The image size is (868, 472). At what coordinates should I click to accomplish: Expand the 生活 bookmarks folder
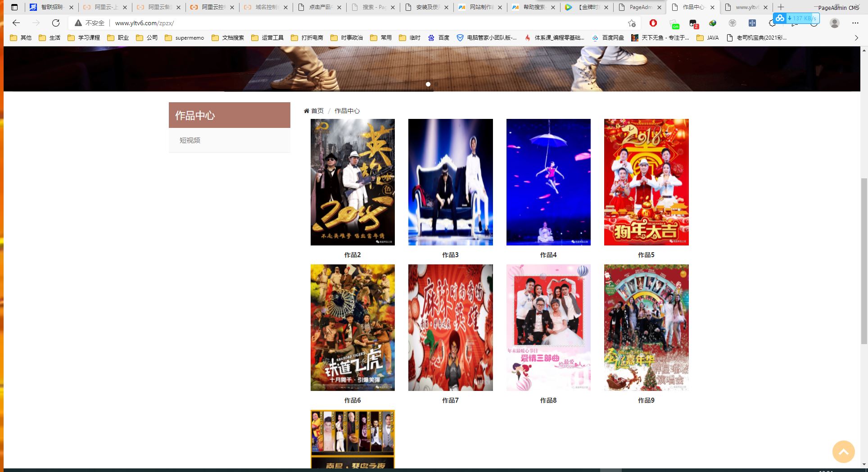pyautogui.click(x=50, y=38)
